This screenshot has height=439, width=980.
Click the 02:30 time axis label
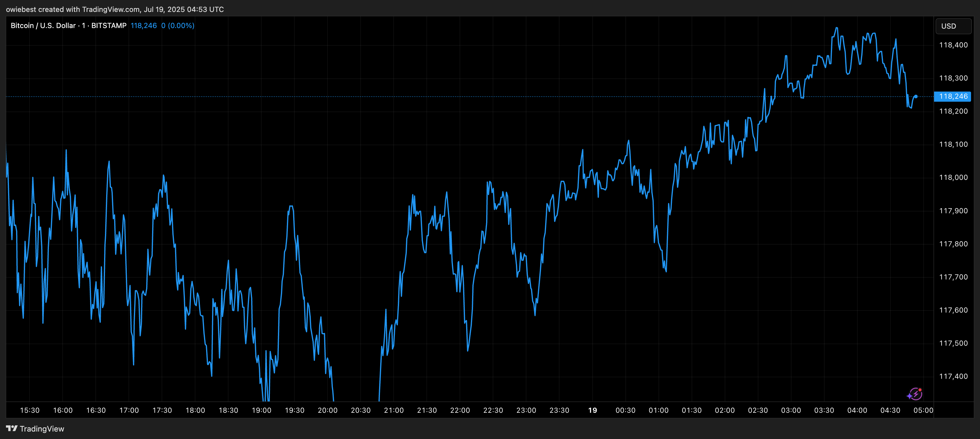[758, 410]
